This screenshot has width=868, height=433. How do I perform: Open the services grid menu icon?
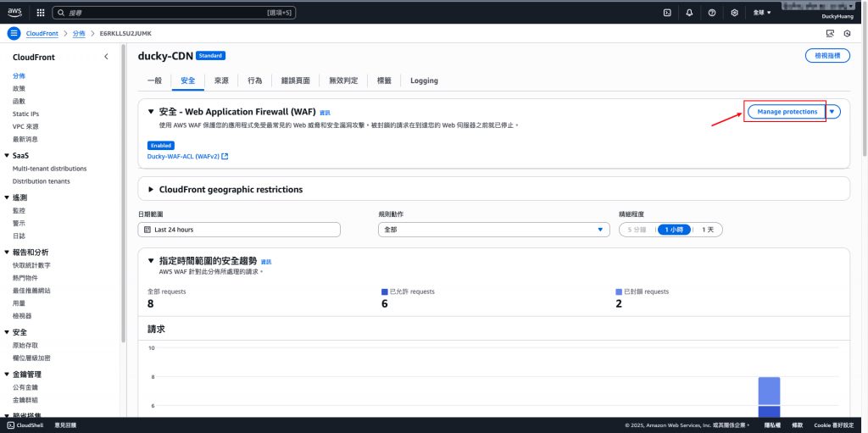[x=41, y=12]
